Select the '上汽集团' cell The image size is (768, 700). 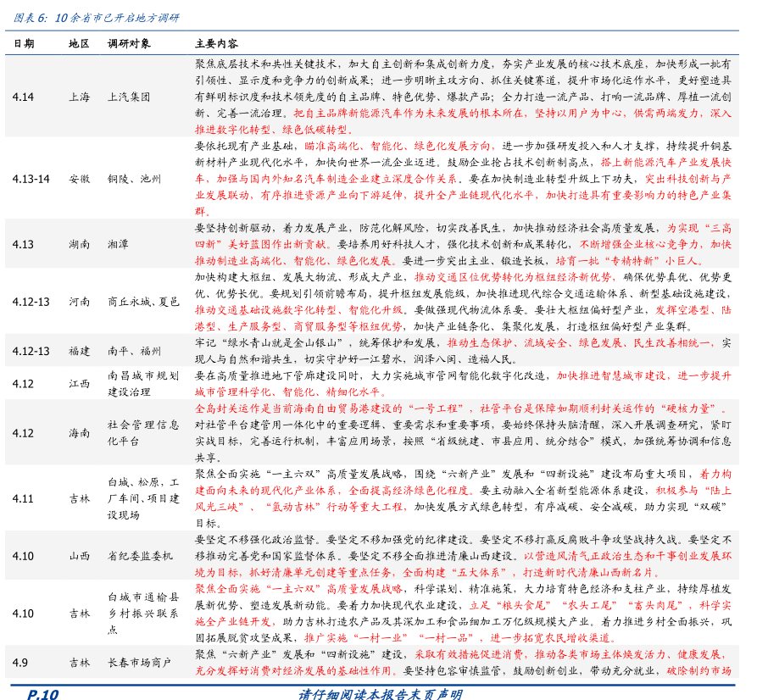[x=129, y=97]
